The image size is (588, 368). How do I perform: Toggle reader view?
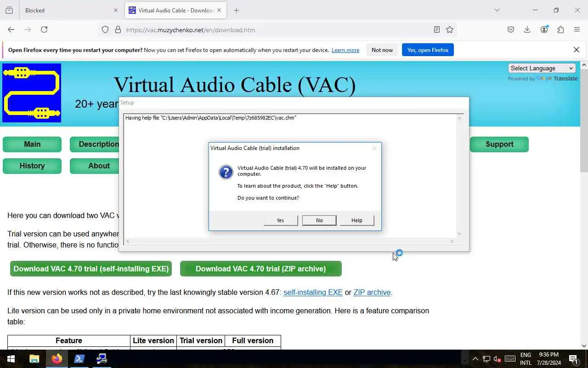pos(437,29)
